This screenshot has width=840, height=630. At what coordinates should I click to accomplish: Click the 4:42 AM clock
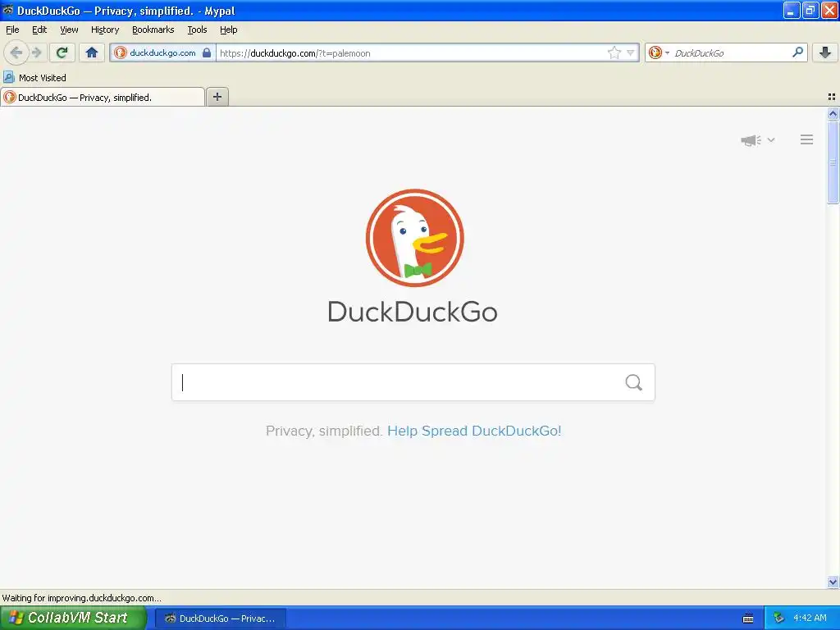[810, 618]
